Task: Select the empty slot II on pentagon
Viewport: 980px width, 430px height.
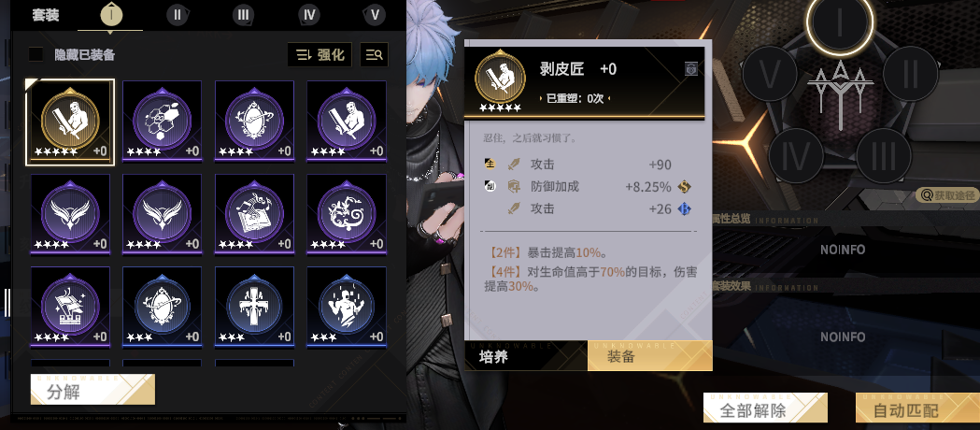Action: [910, 74]
